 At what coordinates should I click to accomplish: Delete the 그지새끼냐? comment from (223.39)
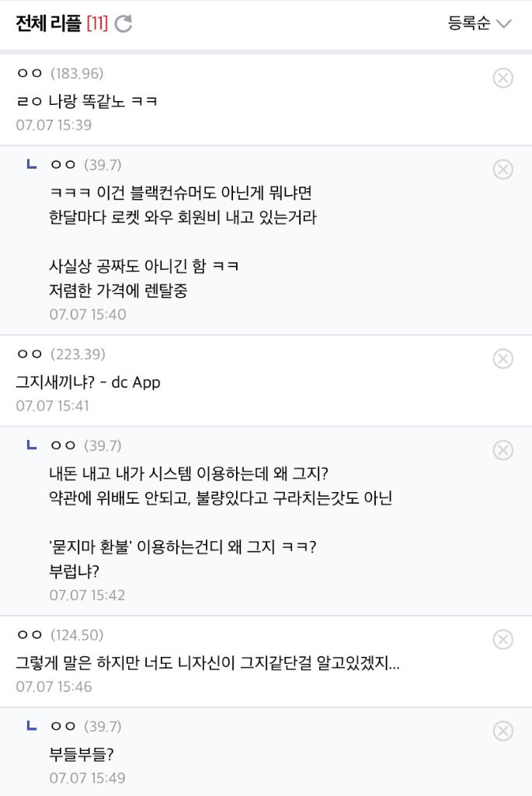coord(502,359)
